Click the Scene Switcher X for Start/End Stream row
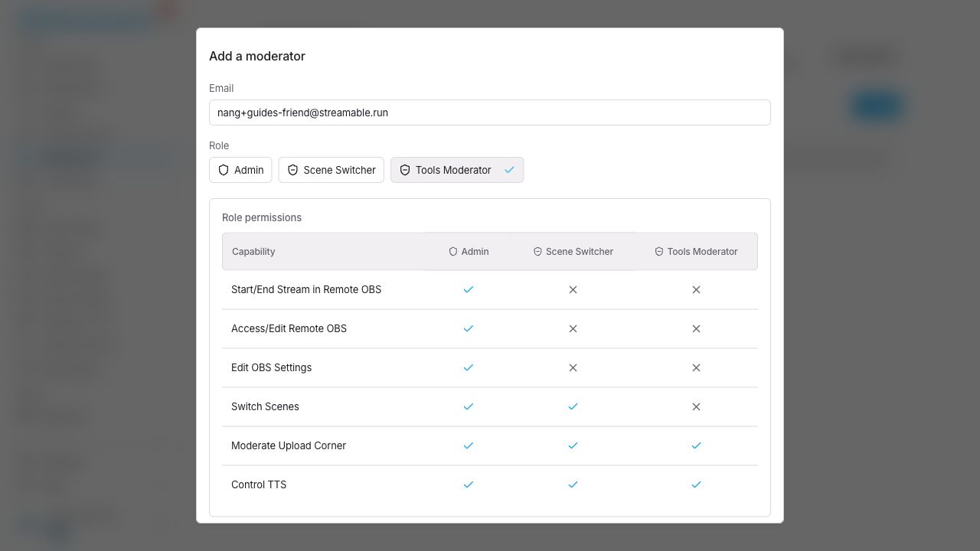The height and width of the screenshot is (551, 980). point(573,290)
